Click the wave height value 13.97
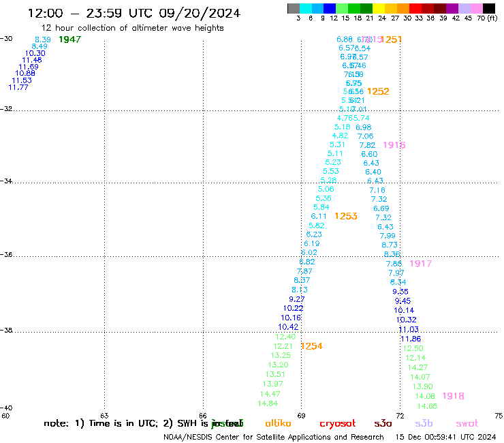This screenshot has height=443, width=504. coord(273,384)
